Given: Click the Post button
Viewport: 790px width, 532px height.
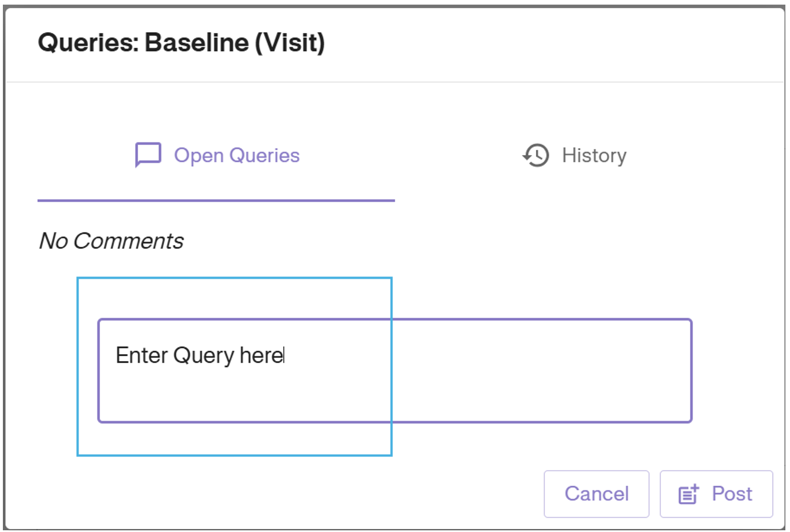Looking at the screenshot, I should (716, 493).
